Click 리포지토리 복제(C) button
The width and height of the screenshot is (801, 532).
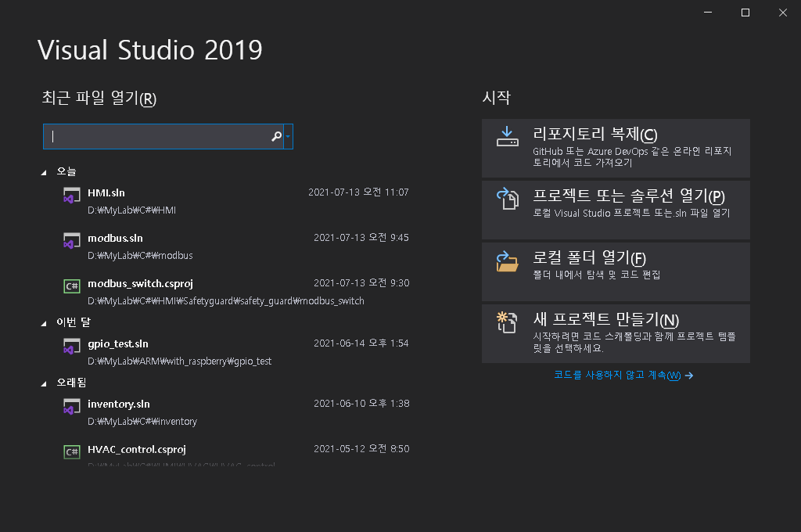click(616, 148)
